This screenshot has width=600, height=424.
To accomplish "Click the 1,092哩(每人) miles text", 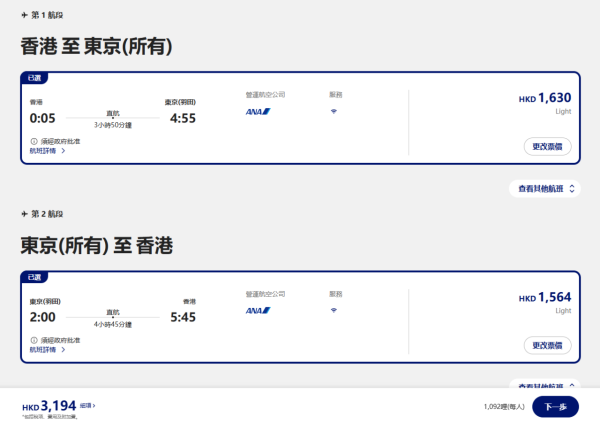I will click(x=504, y=406).
